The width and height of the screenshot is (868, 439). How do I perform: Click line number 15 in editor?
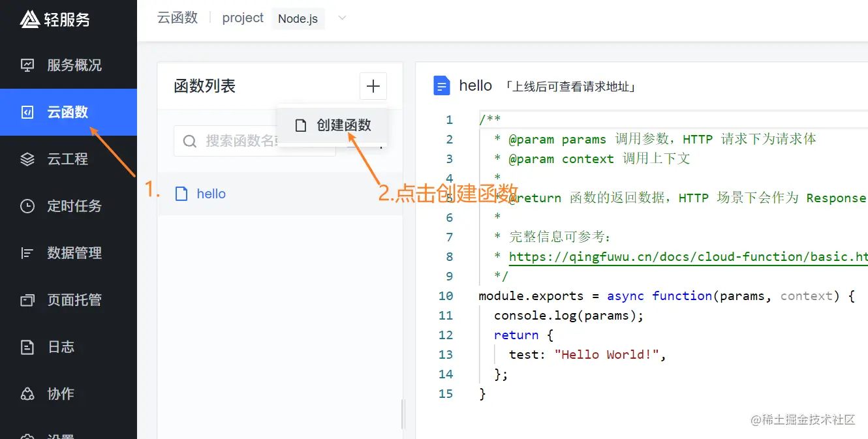[446, 393]
